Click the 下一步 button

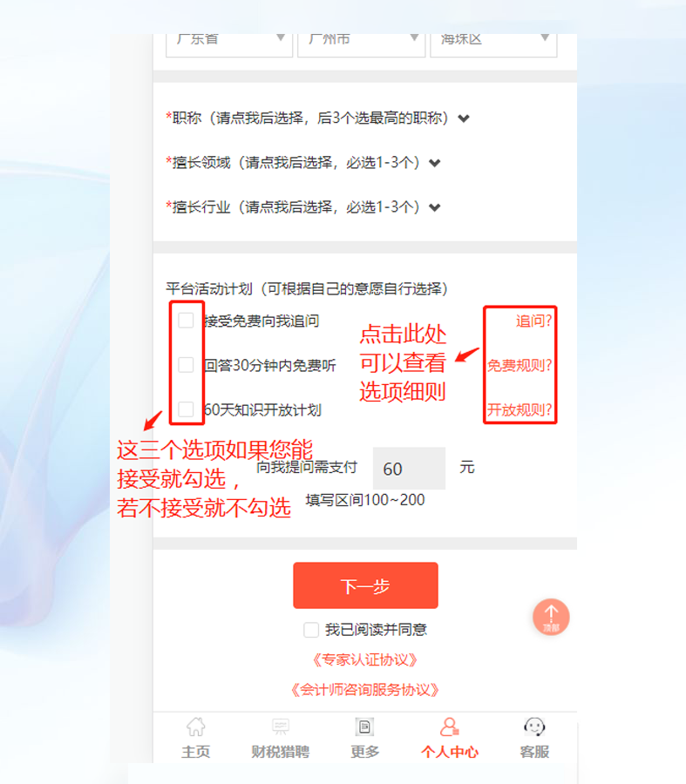pyautogui.click(x=365, y=585)
